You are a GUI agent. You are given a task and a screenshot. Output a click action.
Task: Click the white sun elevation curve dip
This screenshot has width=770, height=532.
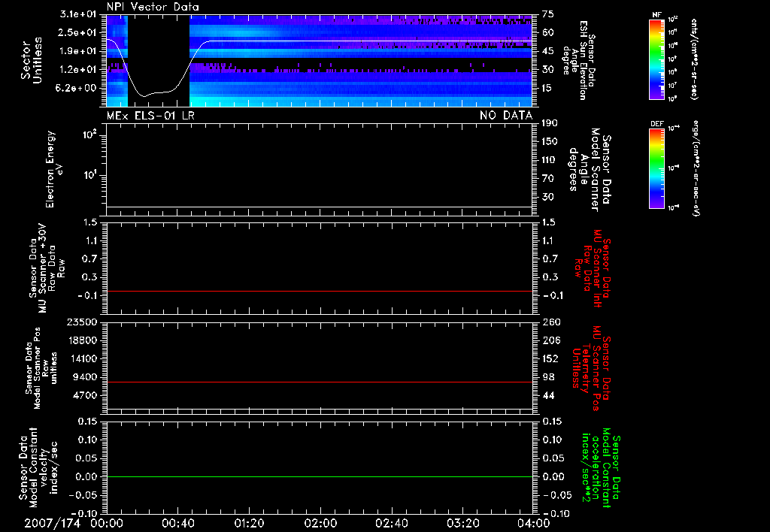tap(144, 95)
